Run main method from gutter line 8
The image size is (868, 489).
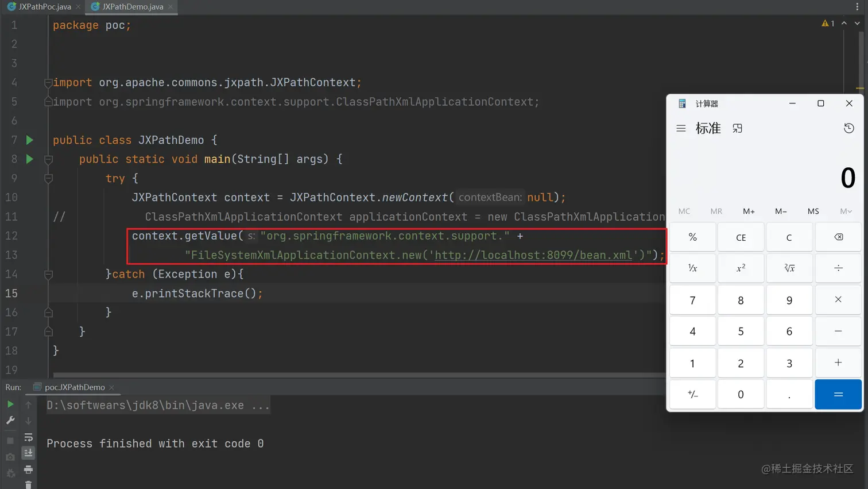[30, 159]
